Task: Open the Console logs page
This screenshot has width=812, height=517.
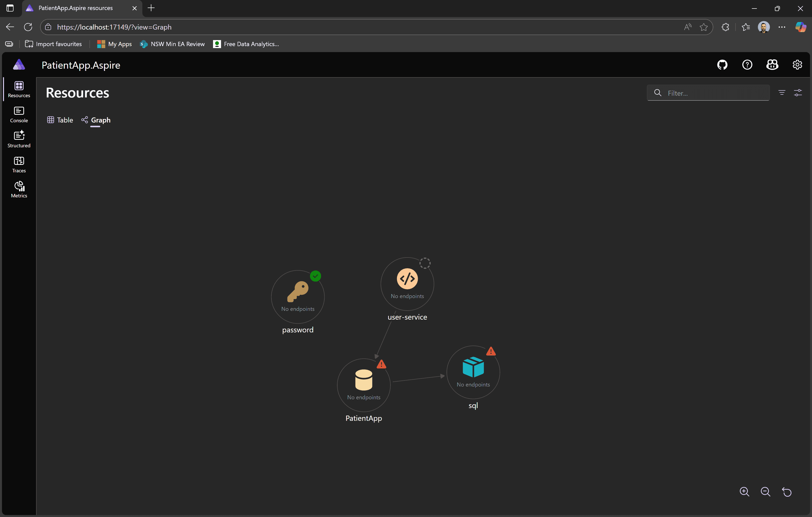Action: coord(19,114)
